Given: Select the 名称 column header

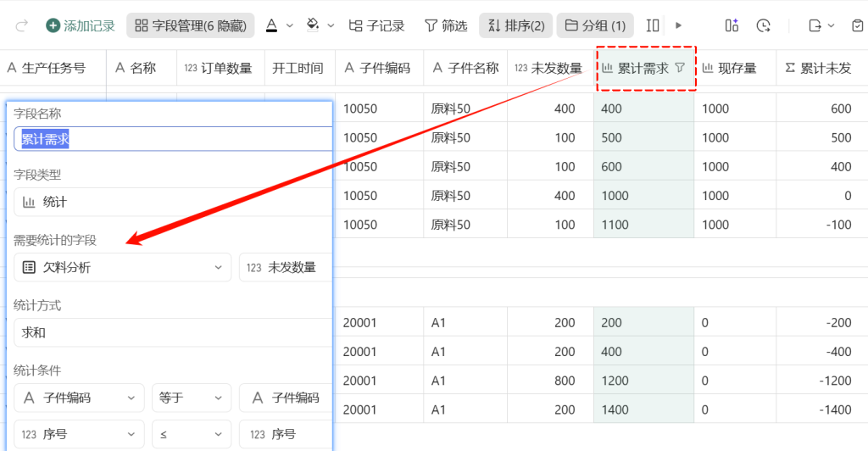Looking at the screenshot, I should point(142,68).
